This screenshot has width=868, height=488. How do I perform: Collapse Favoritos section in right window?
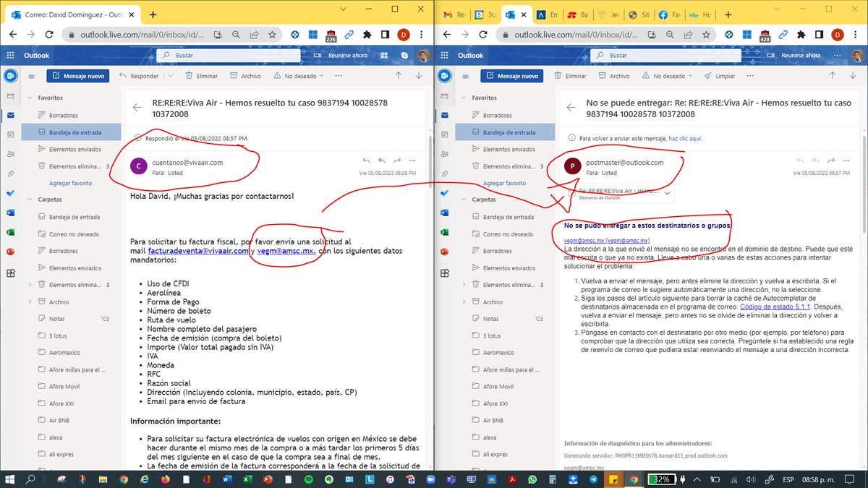point(464,98)
